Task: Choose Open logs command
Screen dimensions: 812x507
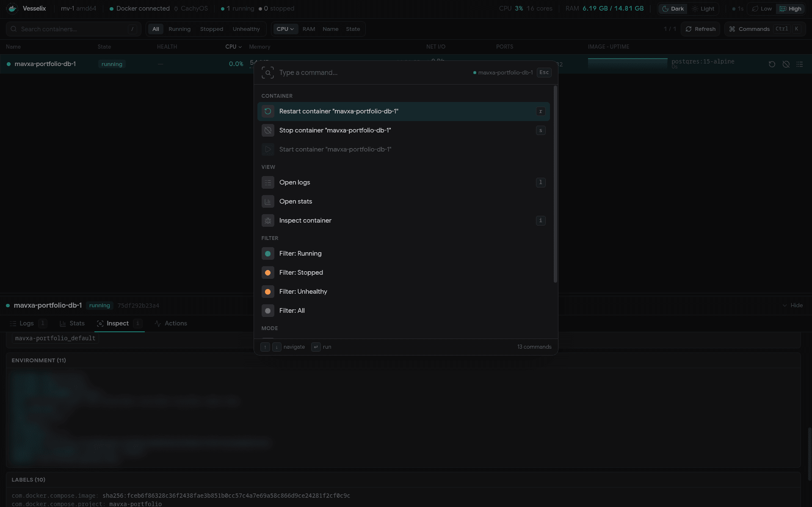Action: point(403,182)
